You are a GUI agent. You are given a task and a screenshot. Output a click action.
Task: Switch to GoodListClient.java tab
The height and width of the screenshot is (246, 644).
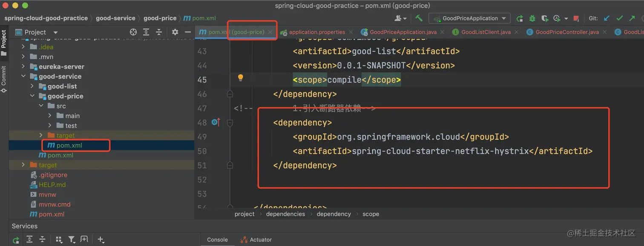pos(486,32)
